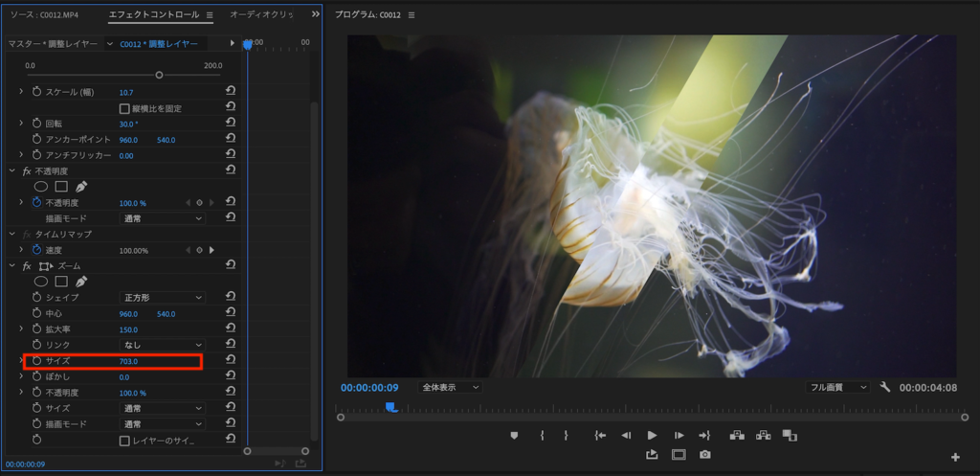The width and height of the screenshot is (980, 476).
Task: Select the pen mask tool under ズーム
Action: coord(81,282)
